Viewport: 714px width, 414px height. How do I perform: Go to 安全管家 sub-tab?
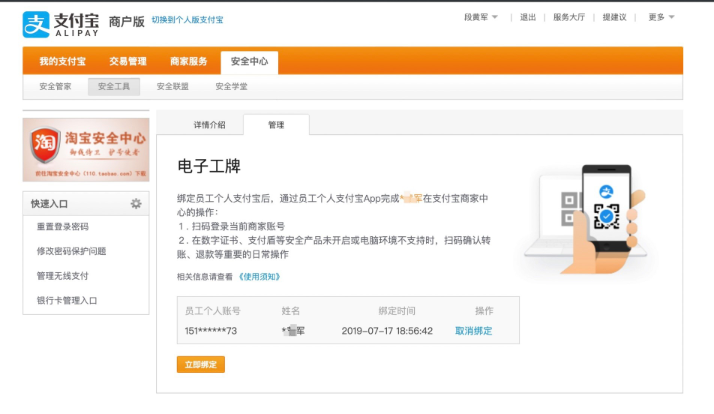(x=55, y=87)
